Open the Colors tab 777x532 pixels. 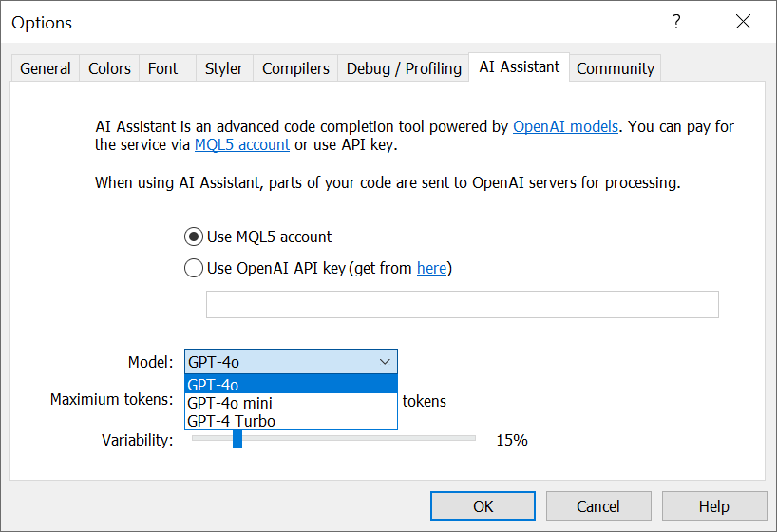[x=109, y=68]
